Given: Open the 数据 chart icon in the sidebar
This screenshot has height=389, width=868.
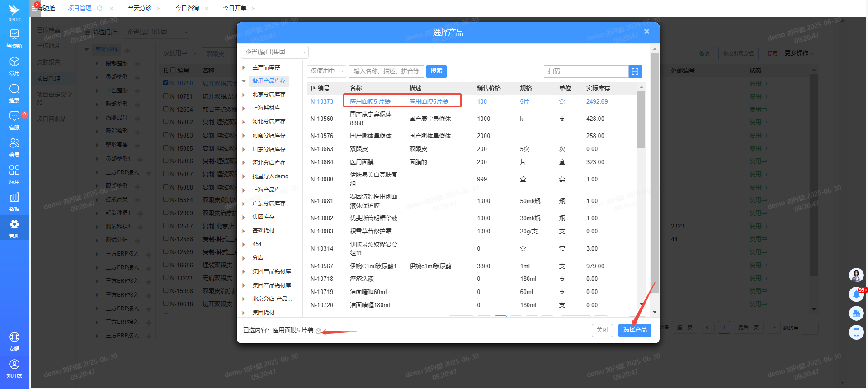Looking at the screenshot, I should click(14, 201).
